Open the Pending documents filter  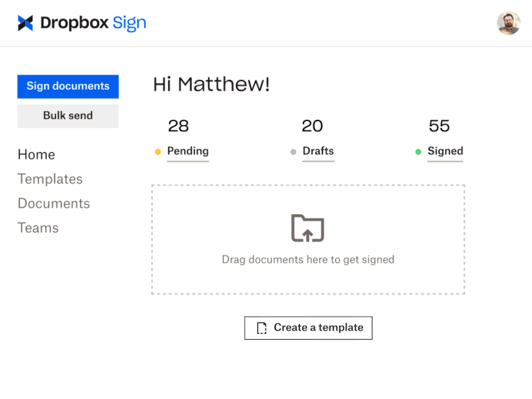188,151
